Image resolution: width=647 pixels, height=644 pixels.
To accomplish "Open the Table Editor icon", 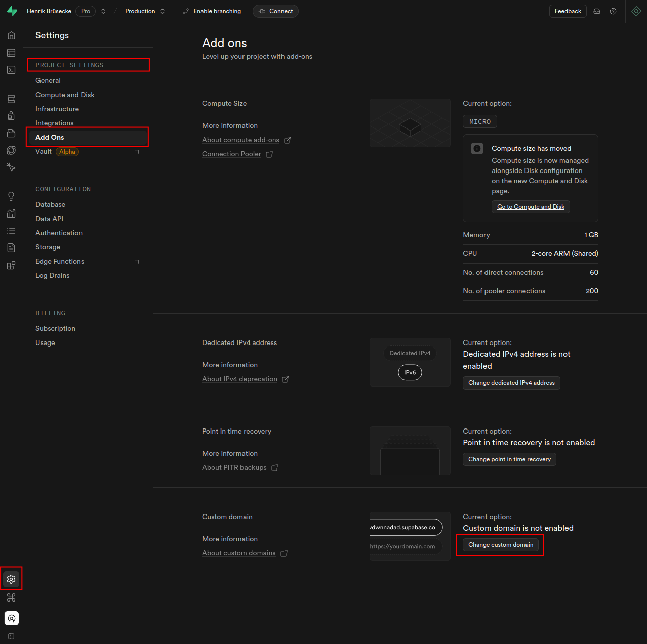I will pyautogui.click(x=11, y=53).
